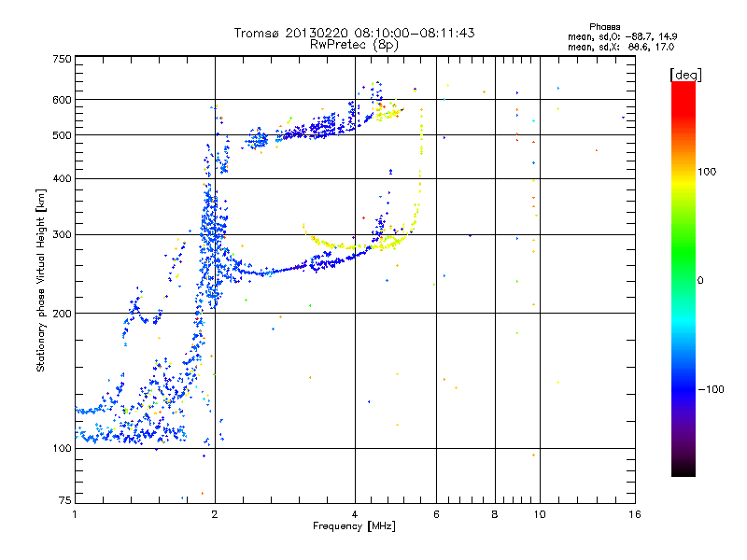Click the plot title 'Tromsø 20130220 08:10:00-08:11:43'

[354, 33]
